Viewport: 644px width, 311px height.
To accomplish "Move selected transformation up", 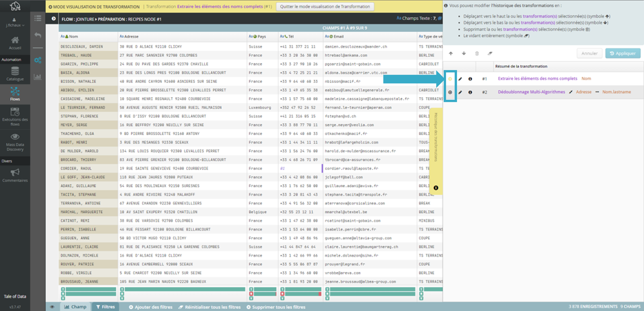I will point(451,53).
